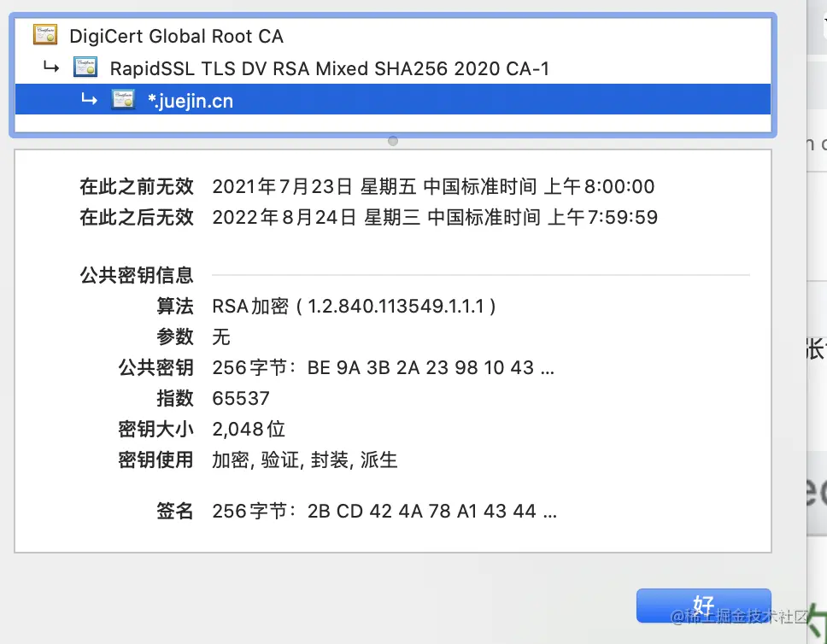Click the 公共密钥信息 section heading
Screen dimensions: 827x644
point(137,275)
